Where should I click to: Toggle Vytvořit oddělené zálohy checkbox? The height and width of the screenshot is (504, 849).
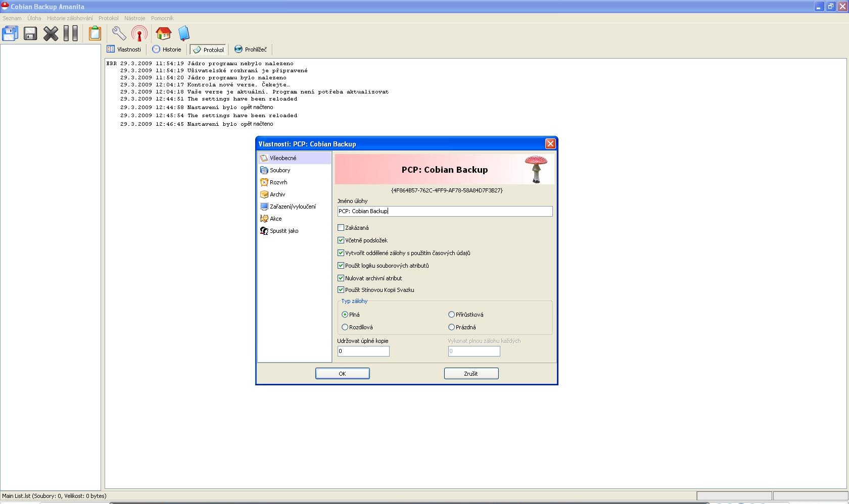341,253
